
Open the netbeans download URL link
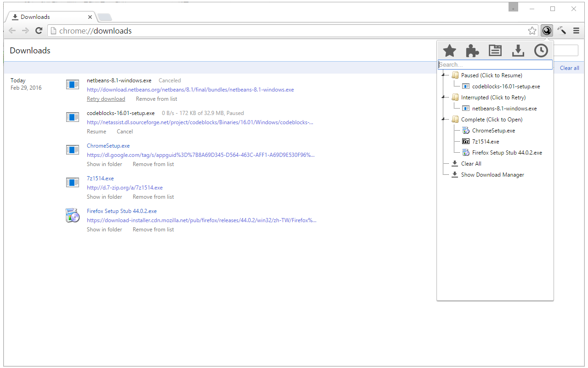click(x=190, y=90)
